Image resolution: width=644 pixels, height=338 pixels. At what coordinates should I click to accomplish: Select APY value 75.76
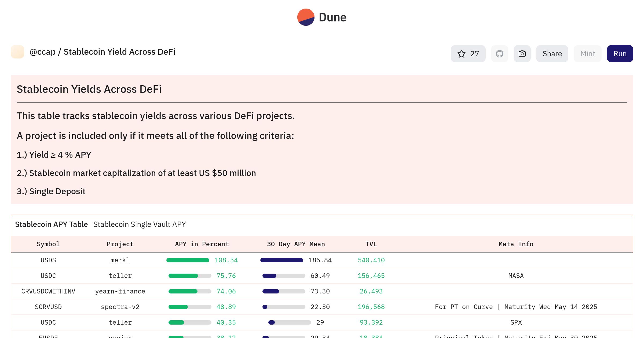[x=226, y=276]
